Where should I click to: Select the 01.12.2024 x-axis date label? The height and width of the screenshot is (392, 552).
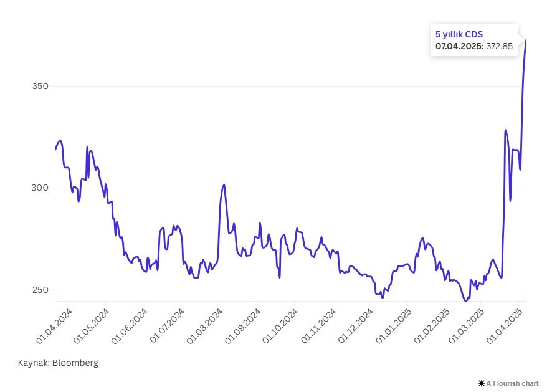pos(356,325)
